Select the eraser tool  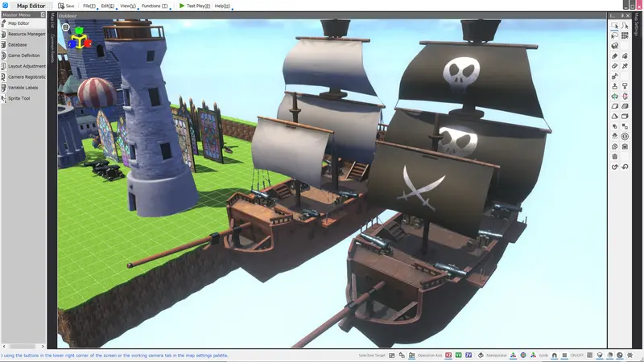click(614, 66)
